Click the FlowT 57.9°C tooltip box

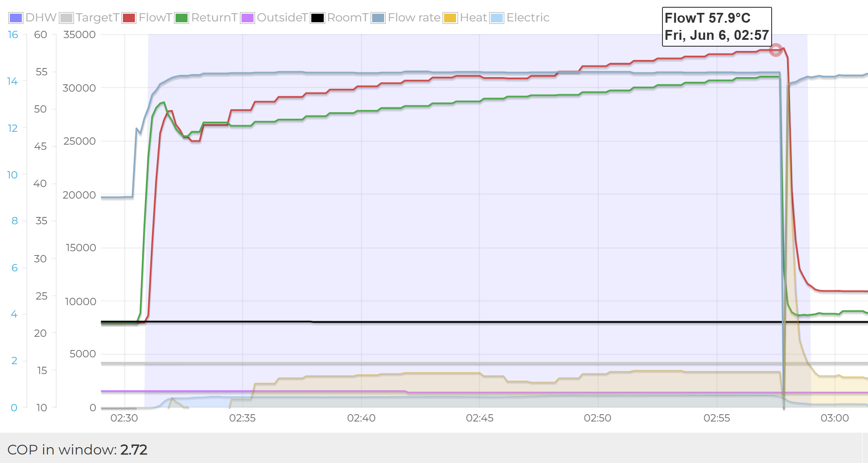click(716, 27)
